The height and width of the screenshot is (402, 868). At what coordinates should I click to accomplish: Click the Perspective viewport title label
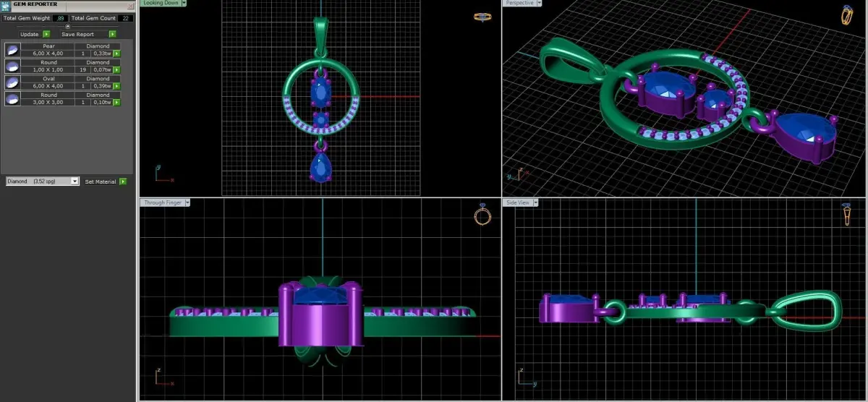(x=519, y=3)
